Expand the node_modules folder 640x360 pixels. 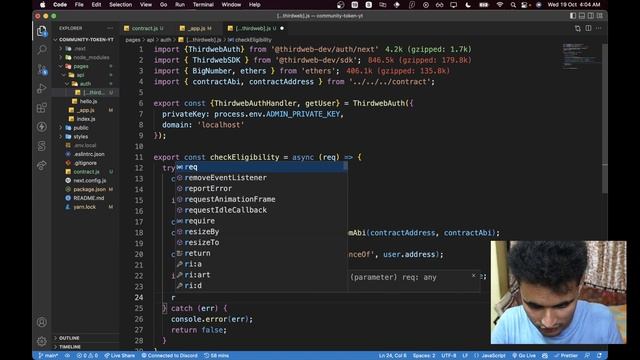[x=87, y=58]
